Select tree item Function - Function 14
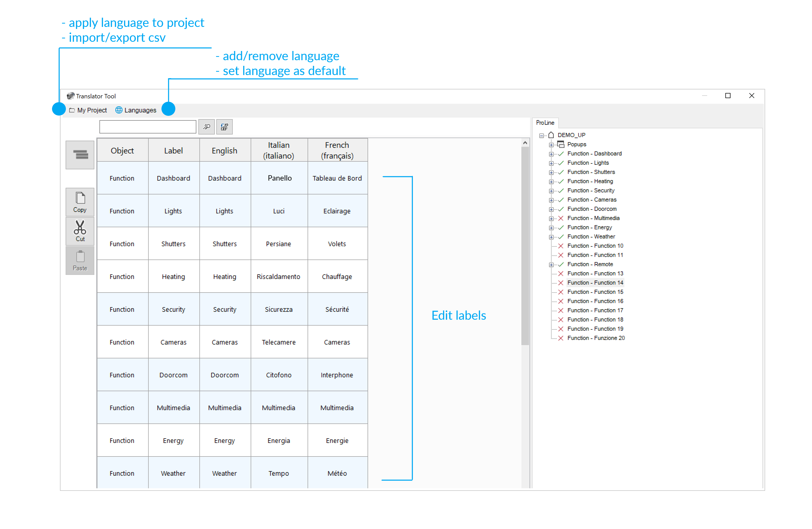Screen dimensions: 812x529 (x=595, y=282)
